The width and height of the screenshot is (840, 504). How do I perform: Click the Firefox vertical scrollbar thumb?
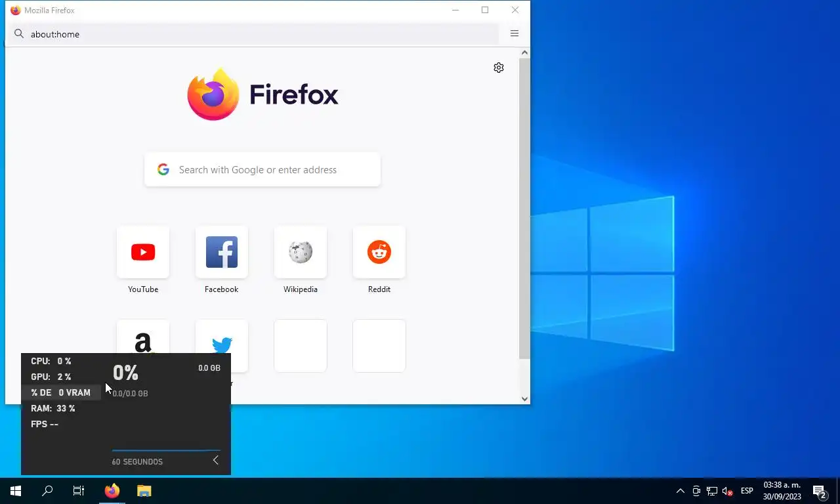524,209
